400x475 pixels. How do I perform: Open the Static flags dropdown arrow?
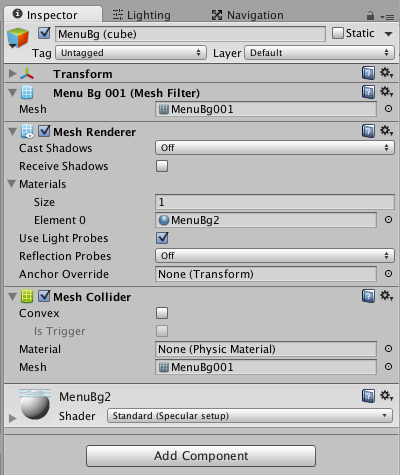pyautogui.click(x=388, y=34)
